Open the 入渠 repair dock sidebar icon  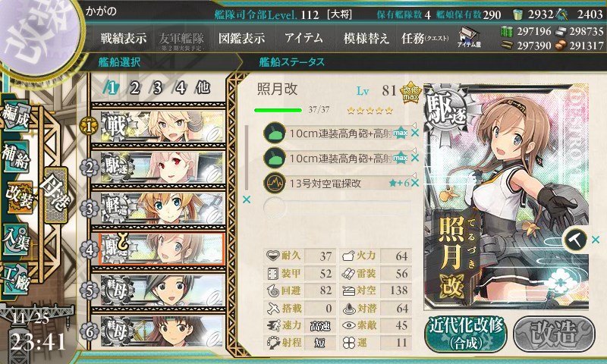point(16,239)
